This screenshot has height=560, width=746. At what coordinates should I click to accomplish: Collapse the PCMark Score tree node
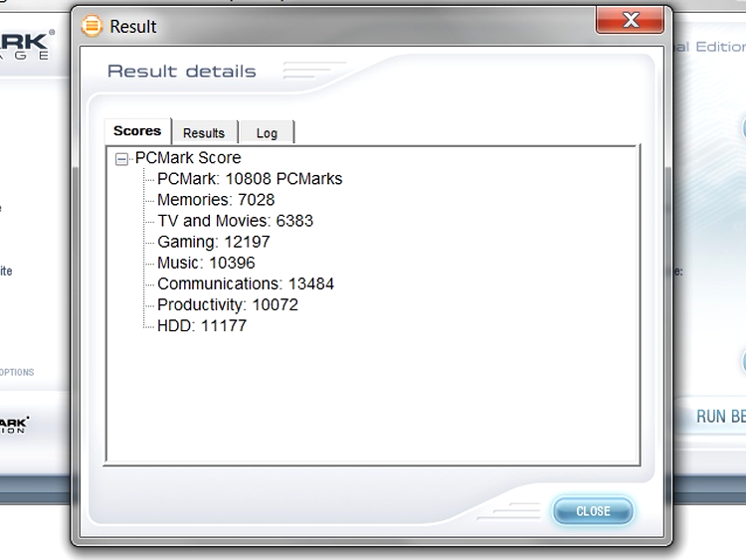[x=121, y=159]
